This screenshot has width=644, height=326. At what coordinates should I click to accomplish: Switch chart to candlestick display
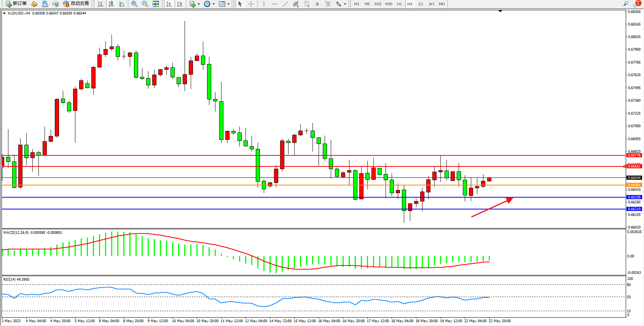(111, 4)
